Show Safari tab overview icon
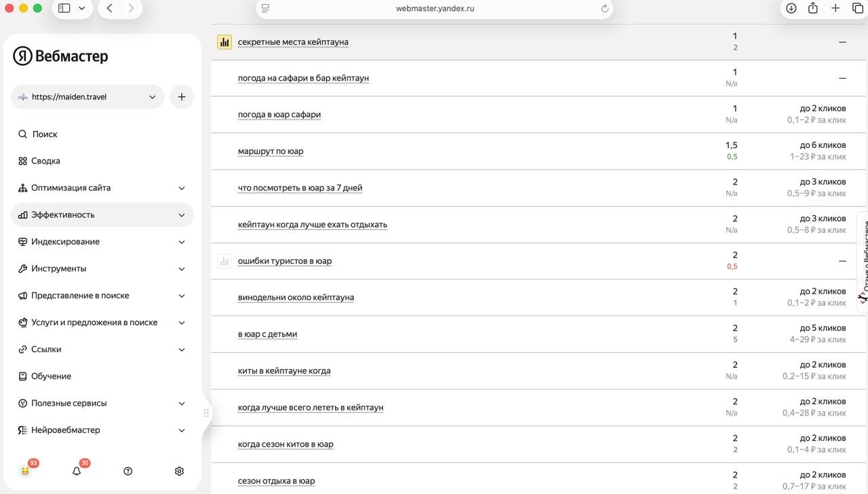The height and width of the screenshot is (494, 868). click(x=857, y=8)
